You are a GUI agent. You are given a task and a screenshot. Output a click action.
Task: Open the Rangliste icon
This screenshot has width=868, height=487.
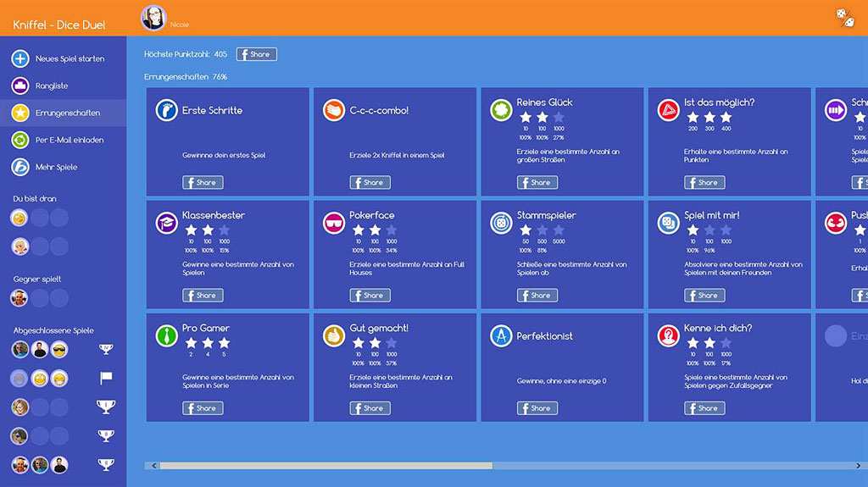tap(20, 86)
